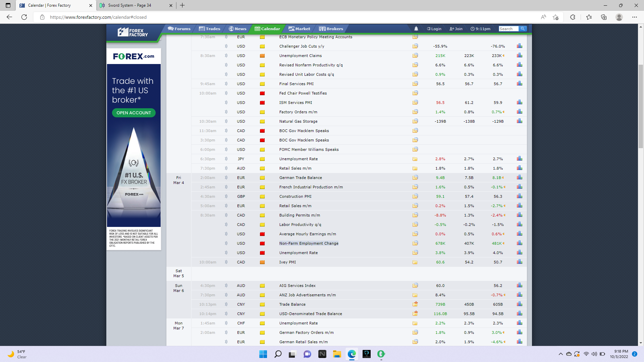Open the starred detail folder for CNY Trade Balance
This screenshot has height=362, width=644.
[415, 304]
